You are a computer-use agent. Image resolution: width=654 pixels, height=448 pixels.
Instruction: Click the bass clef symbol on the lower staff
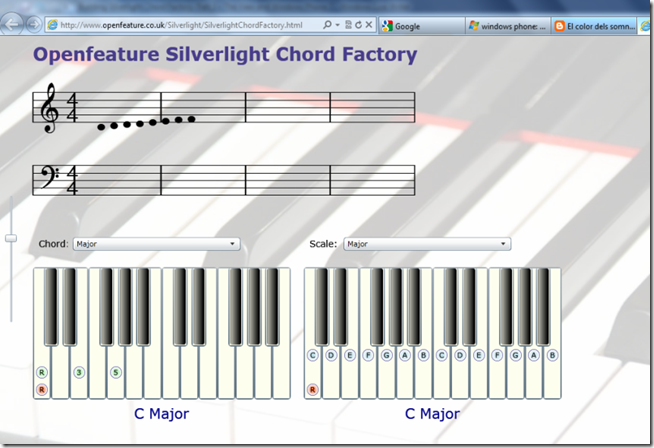pyautogui.click(x=49, y=177)
